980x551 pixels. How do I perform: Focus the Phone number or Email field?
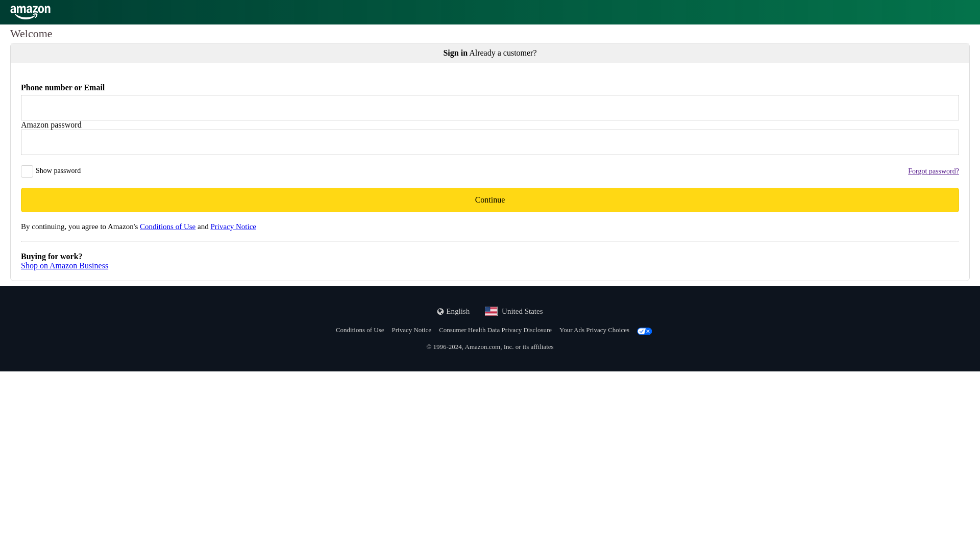click(490, 108)
